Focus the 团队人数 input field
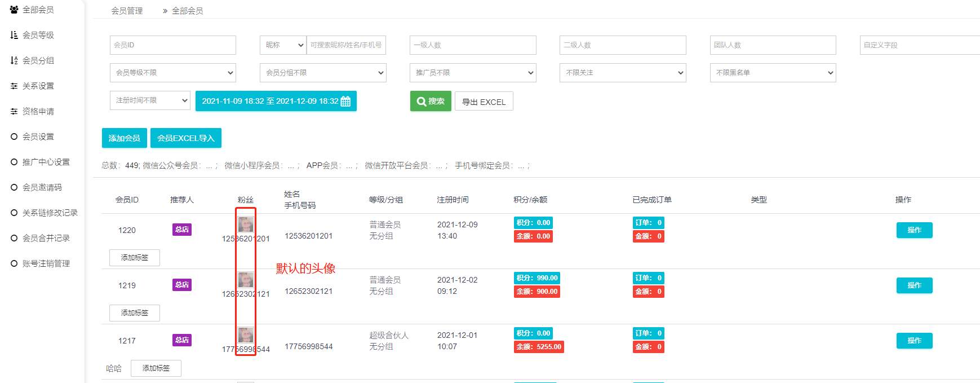The height and width of the screenshot is (383, 980). click(x=773, y=45)
